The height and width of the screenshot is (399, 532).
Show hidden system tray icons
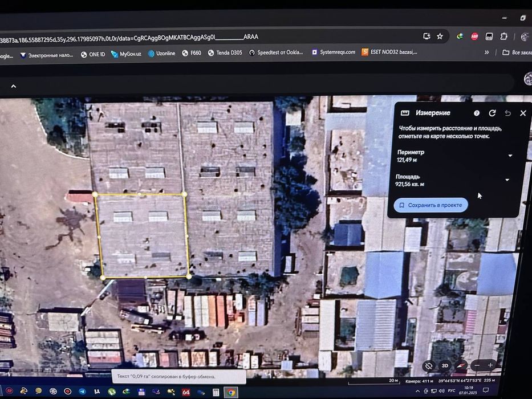pyautogui.click(x=417, y=391)
